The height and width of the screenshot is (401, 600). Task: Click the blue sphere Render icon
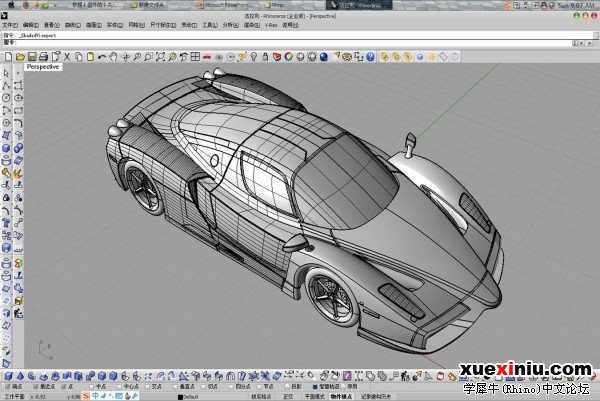click(324, 57)
